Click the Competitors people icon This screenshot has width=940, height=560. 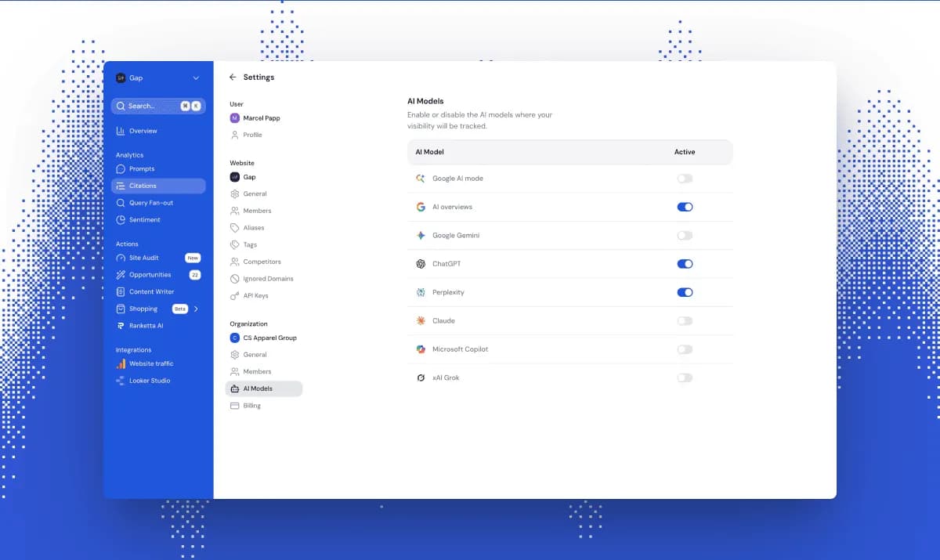[x=235, y=262]
